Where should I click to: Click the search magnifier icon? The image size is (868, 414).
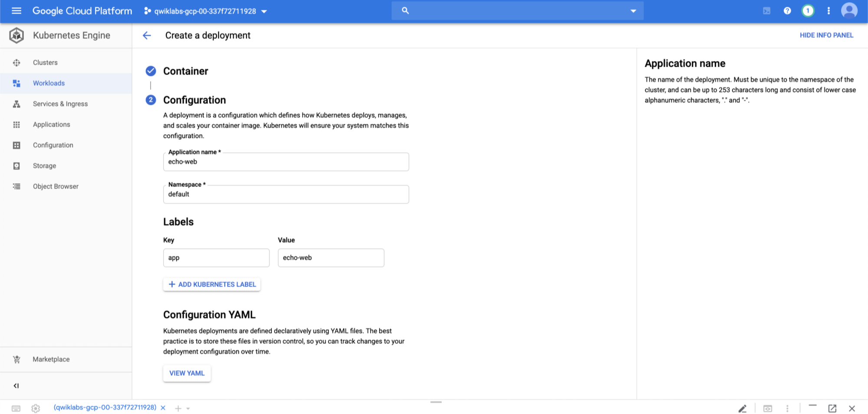point(405,10)
